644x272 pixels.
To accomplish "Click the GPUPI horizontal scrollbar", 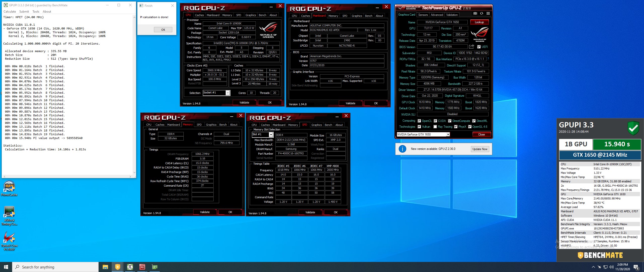I will (67, 177).
